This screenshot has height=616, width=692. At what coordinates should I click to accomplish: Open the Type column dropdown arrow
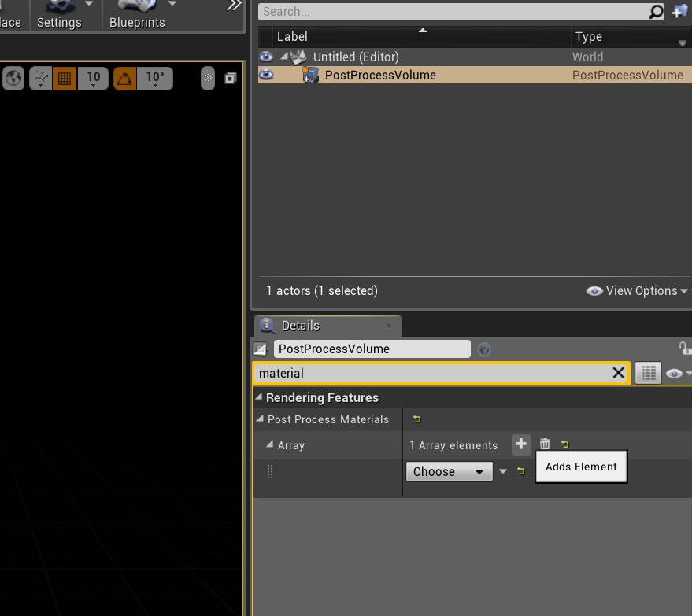pos(683,42)
